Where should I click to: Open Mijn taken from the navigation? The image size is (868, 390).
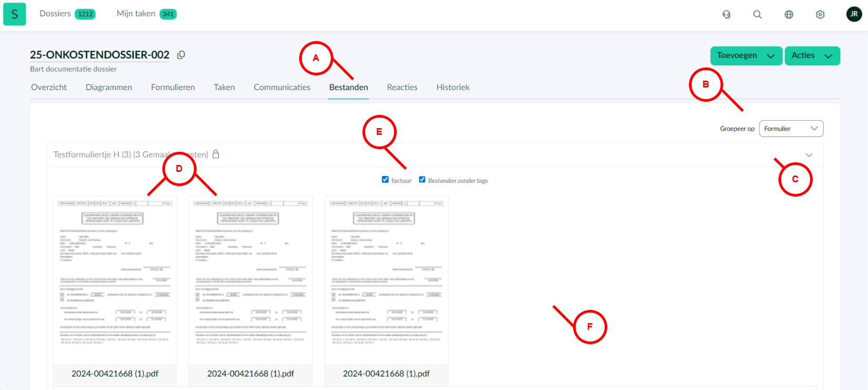[x=136, y=14]
